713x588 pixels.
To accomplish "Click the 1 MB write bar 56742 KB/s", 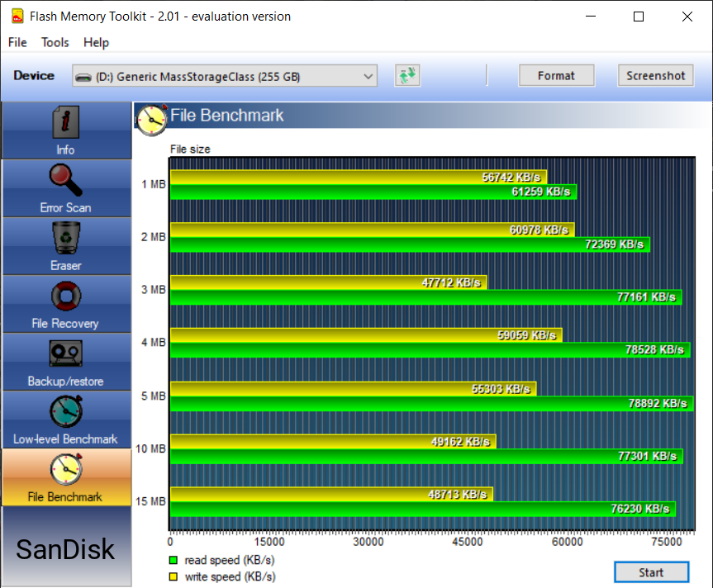I will point(359,178).
